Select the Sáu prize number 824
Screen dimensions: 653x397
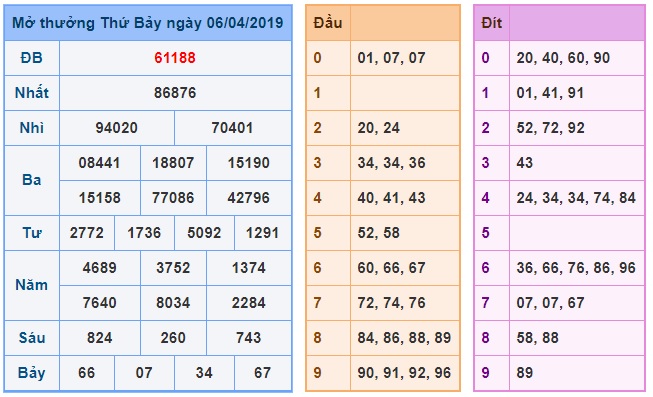pos(100,338)
